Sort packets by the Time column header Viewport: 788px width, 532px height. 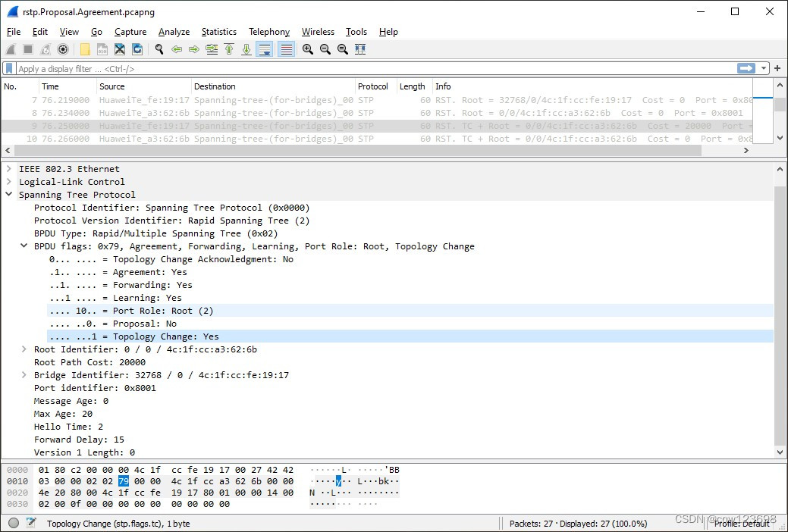click(x=67, y=86)
